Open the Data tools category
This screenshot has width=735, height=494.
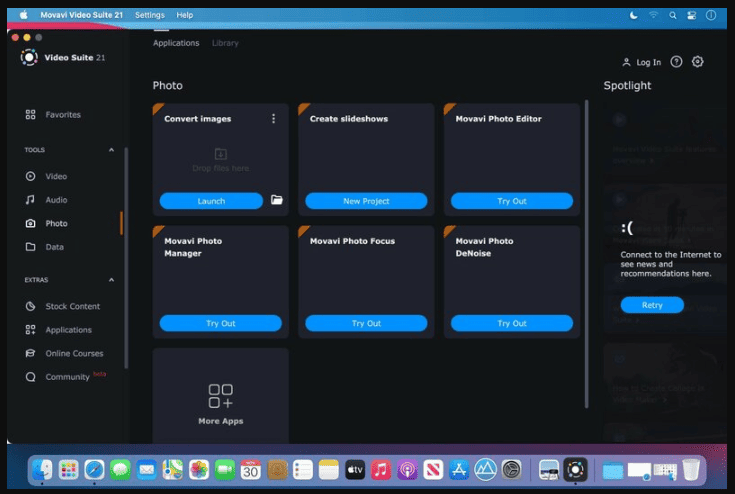coord(44,247)
